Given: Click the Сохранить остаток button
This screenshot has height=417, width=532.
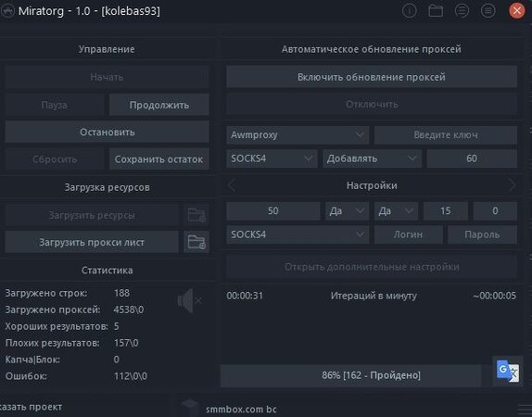Looking at the screenshot, I should (x=158, y=159).
